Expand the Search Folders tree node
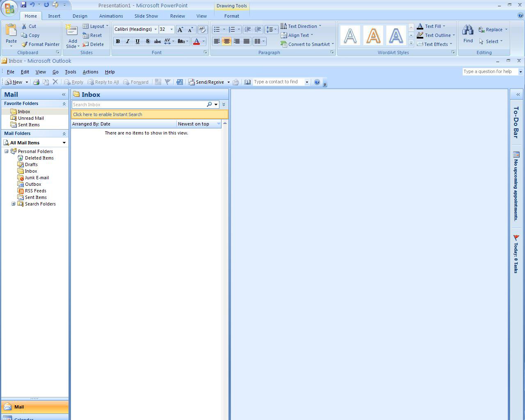This screenshot has height=420, width=525. tap(14, 204)
